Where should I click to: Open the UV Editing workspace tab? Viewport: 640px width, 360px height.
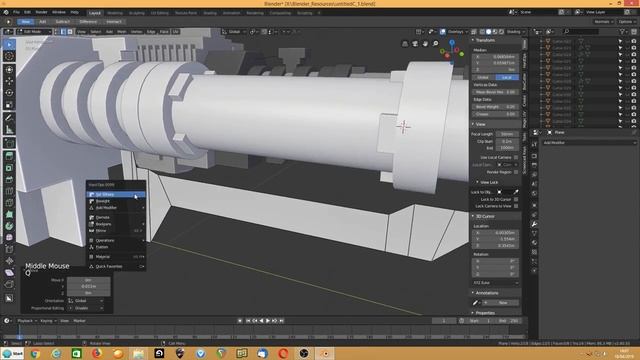tap(160, 13)
